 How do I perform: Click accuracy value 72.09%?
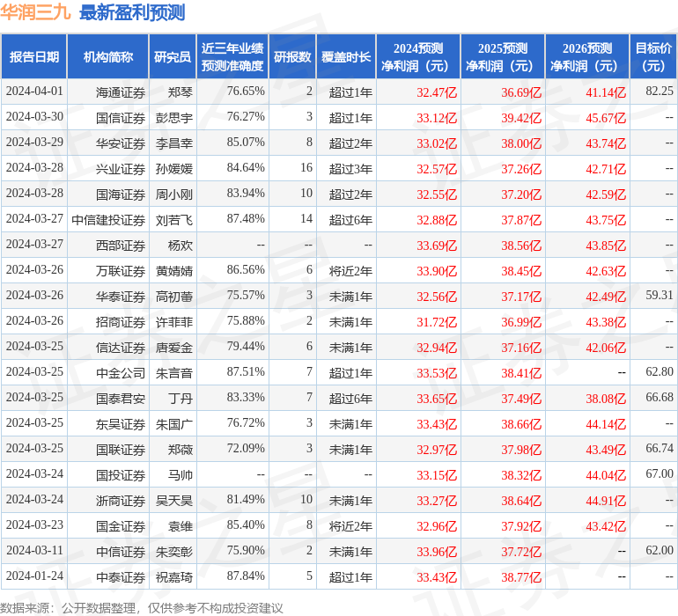point(246,448)
